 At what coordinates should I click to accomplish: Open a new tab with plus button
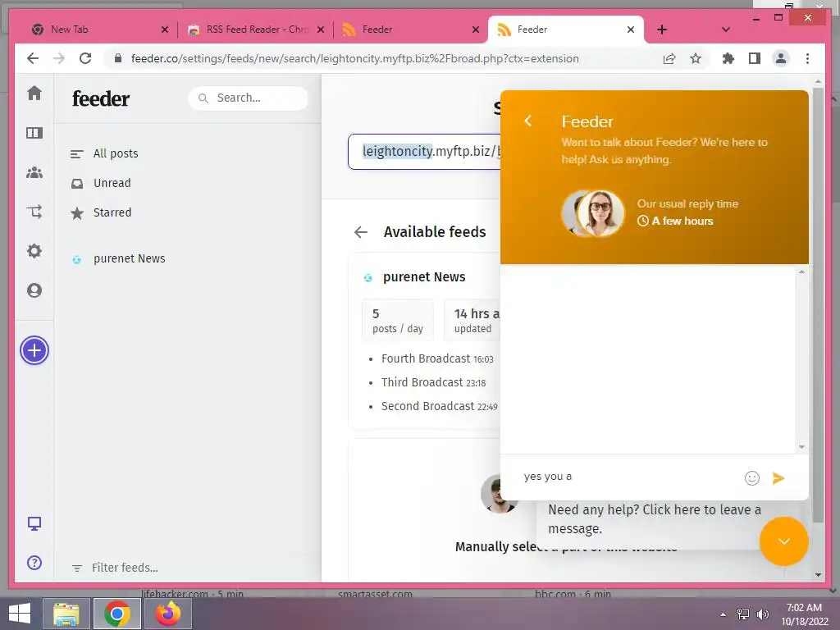coord(662,30)
